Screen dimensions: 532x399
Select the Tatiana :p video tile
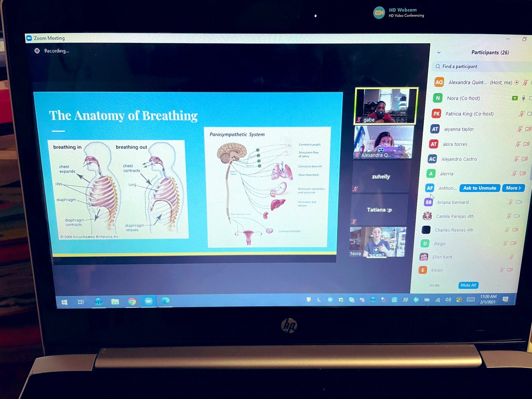click(379, 210)
